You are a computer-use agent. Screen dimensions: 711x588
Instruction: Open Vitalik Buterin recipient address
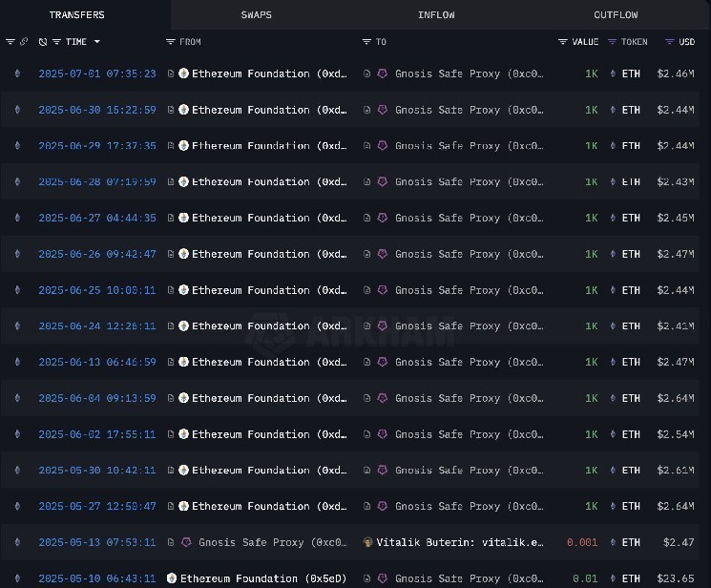click(x=460, y=542)
